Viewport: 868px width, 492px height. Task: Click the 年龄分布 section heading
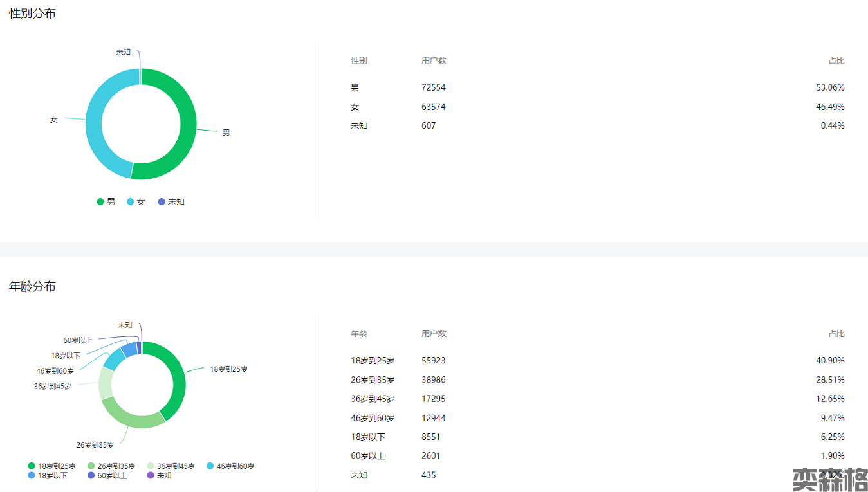(x=32, y=287)
